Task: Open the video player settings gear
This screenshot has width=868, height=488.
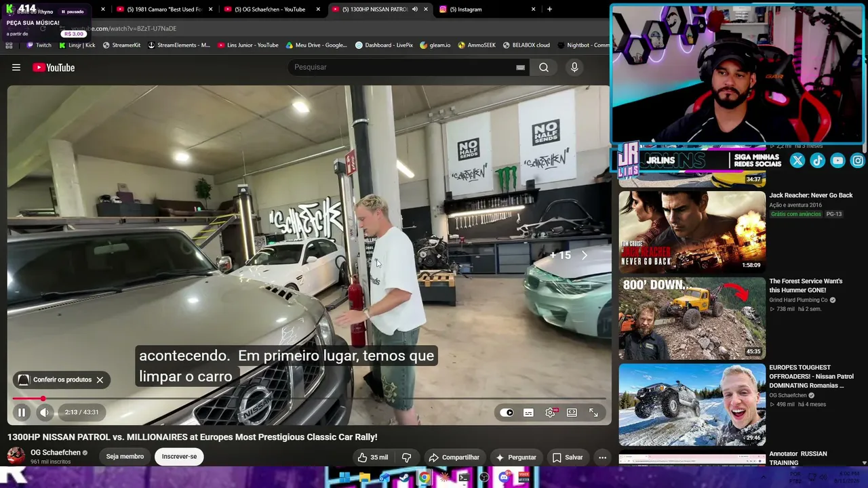Action: (x=551, y=412)
